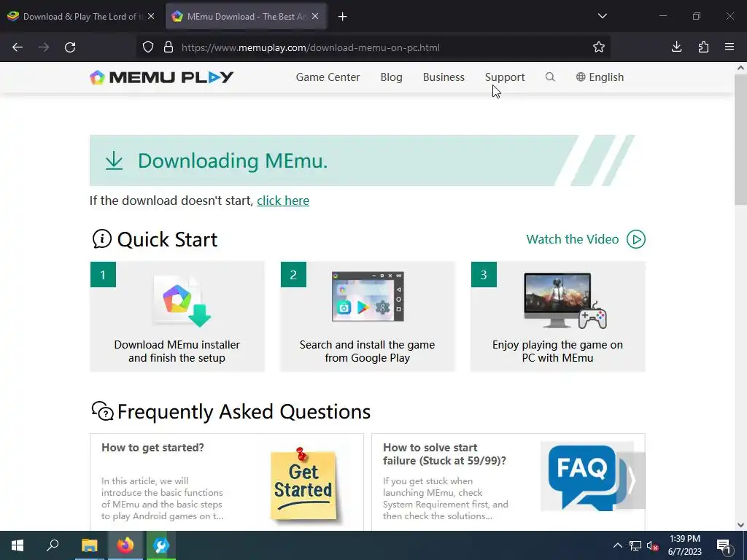Click the gaming monitor image in step 3
747x560 pixels.
[565, 300]
